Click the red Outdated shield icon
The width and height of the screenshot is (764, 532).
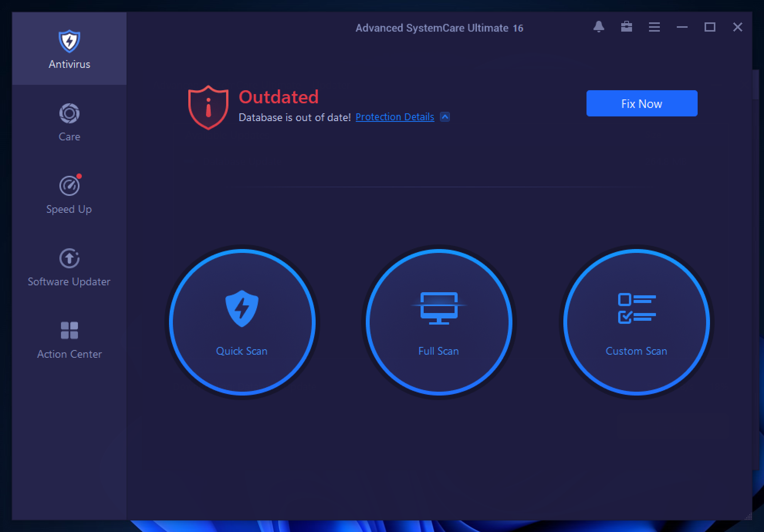[x=208, y=107]
